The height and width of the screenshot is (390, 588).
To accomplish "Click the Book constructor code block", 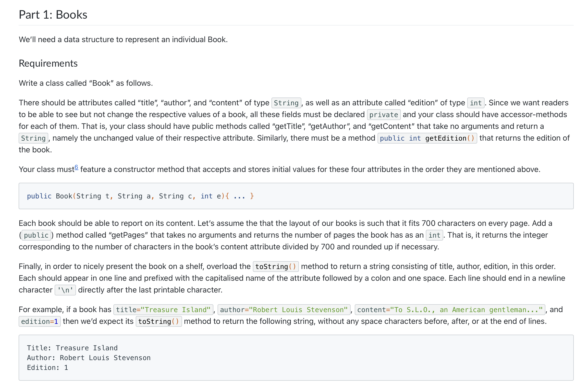I will (x=296, y=196).
